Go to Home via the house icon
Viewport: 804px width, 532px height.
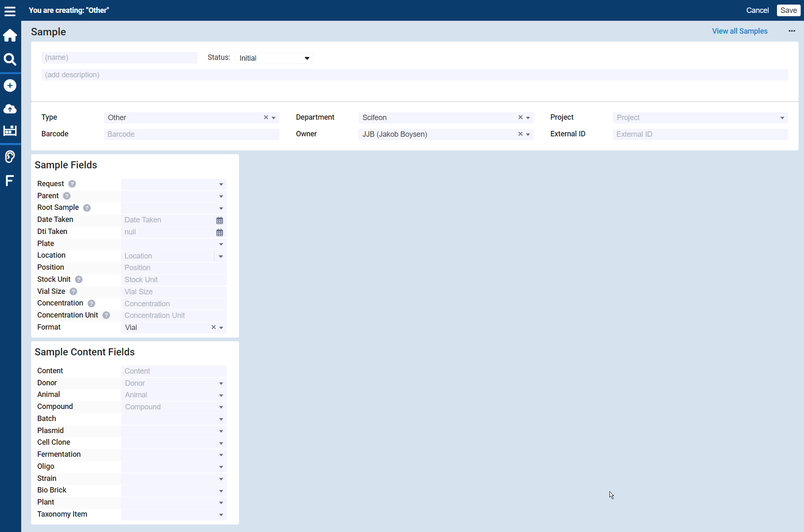(x=10, y=35)
